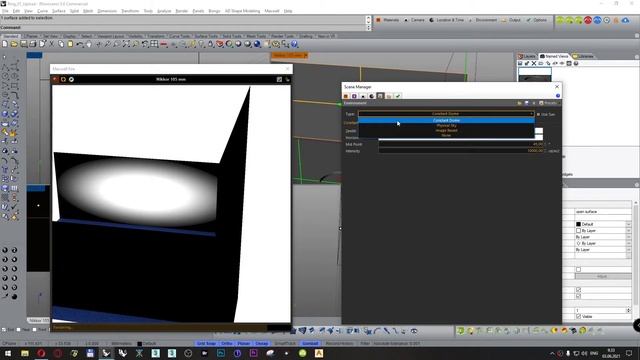Viewport: 640px width, 360px height.
Task: Open the Presets dropdown in Scene Manager
Action: tap(548, 103)
